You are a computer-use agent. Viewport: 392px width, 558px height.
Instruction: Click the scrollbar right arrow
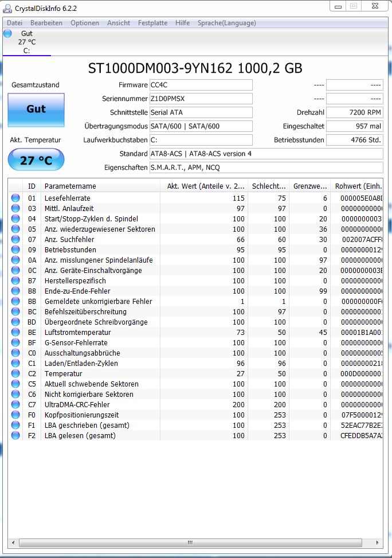coord(377,543)
